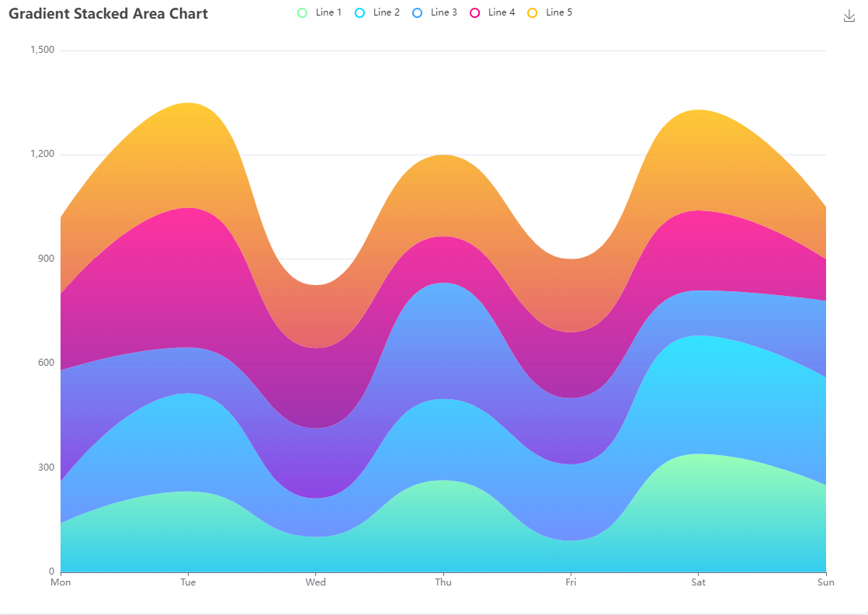This screenshot has width=868, height=615.
Task: Click the 'Line 4' legend text
Action: 501,12
